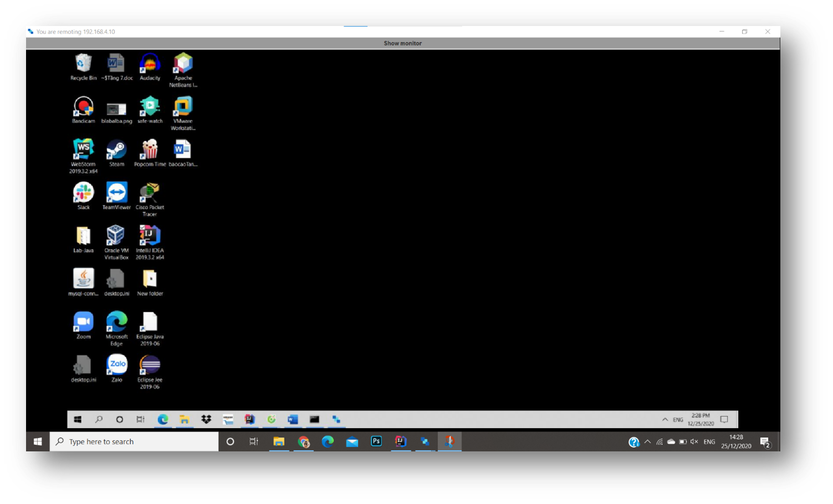Viewport: 833px width, 504px height.
Task: Open the black console window on remote taskbar
Action: (x=314, y=419)
